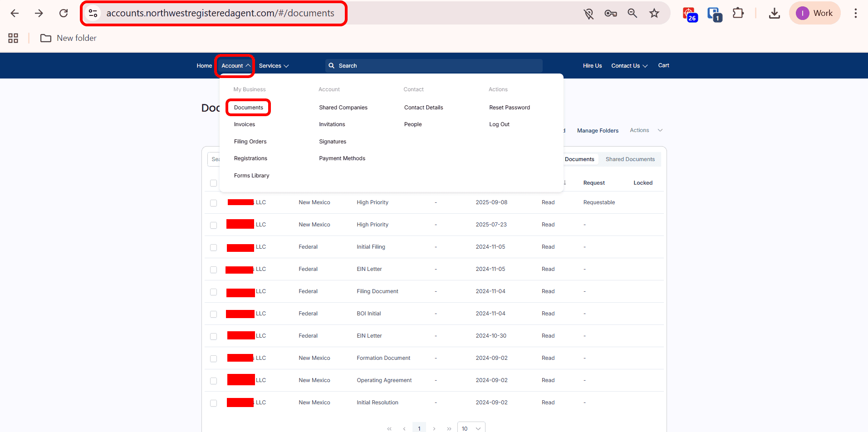Choose Log Out from the Actions column
Image resolution: width=868 pixels, height=432 pixels.
click(499, 124)
